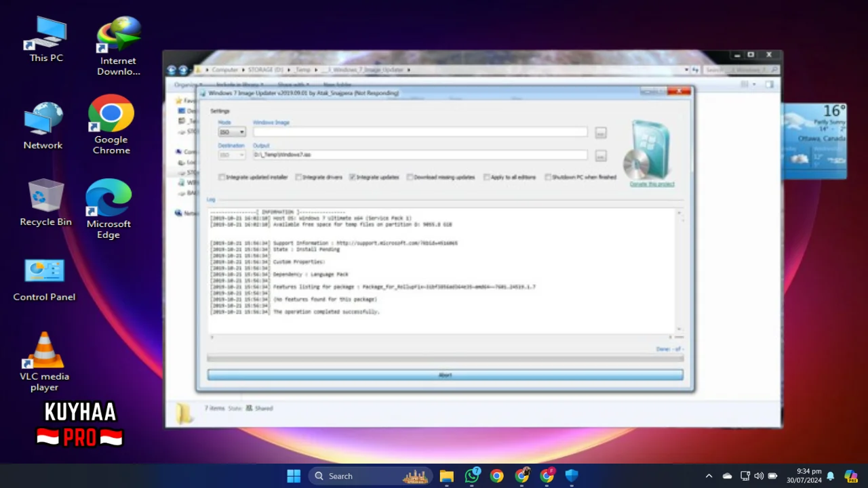This screenshot has width=868, height=488.
Task: Expand the Explorer address bar history dropdown
Action: (x=686, y=70)
